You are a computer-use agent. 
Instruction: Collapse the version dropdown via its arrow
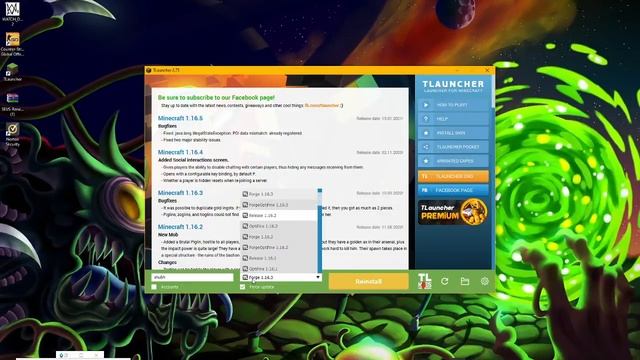pyautogui.click(x=318, y=277)
